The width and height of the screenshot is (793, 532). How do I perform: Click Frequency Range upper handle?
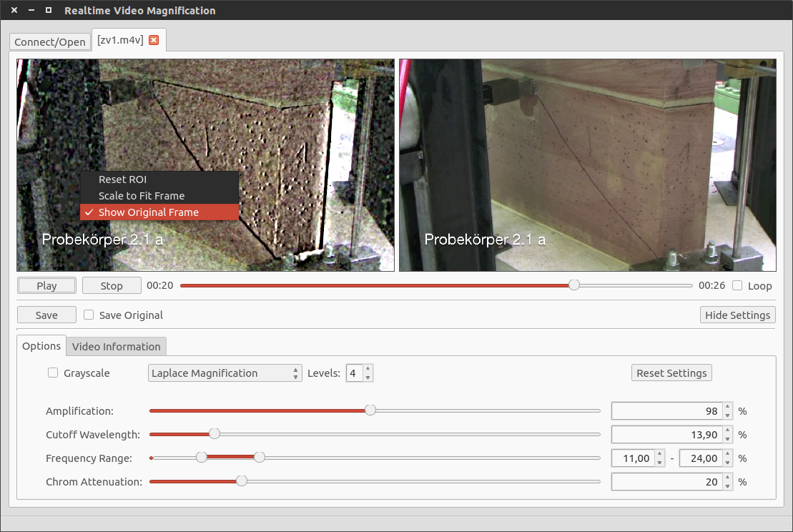point(260,457)
